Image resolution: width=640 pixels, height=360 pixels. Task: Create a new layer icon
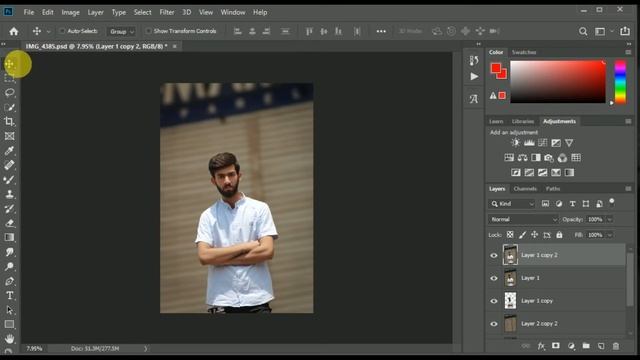(601, 346)
